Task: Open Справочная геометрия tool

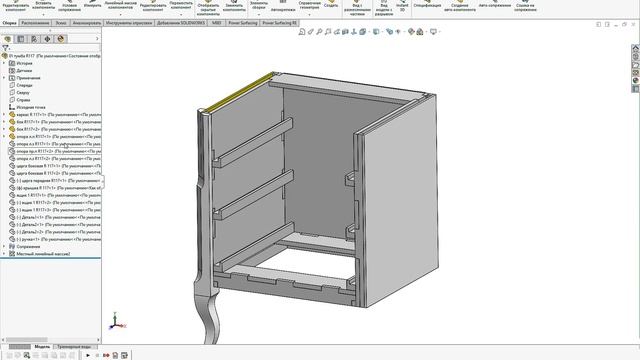Action: (309, 5)
